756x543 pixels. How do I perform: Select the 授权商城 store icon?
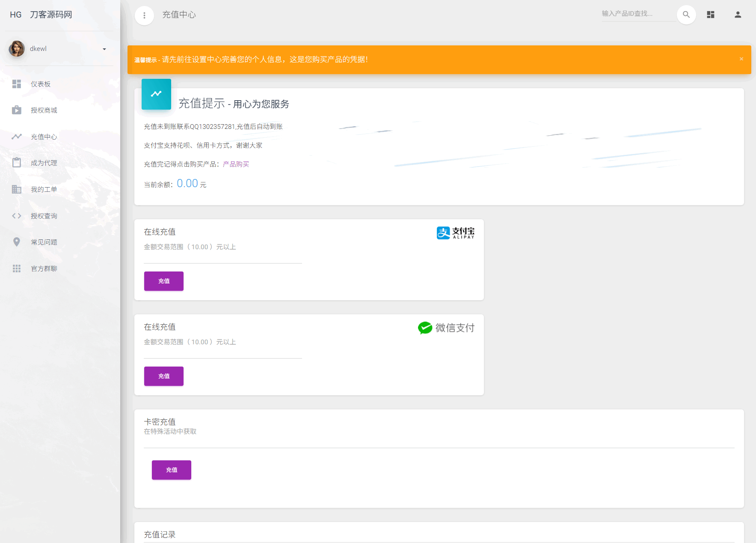(x=17, y=110)
